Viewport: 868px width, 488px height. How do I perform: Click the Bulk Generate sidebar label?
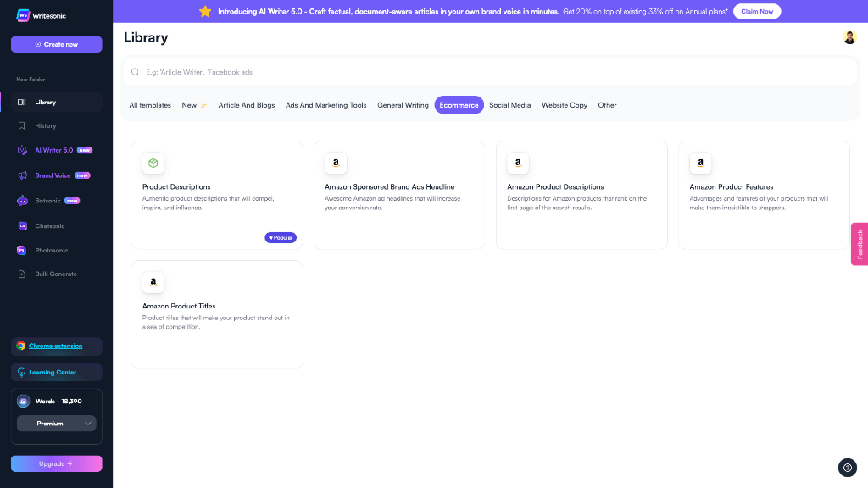tap(56, 274)
